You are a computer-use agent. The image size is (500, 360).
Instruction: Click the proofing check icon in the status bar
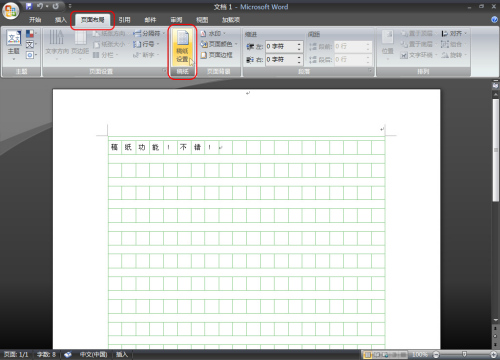(68, 354)
